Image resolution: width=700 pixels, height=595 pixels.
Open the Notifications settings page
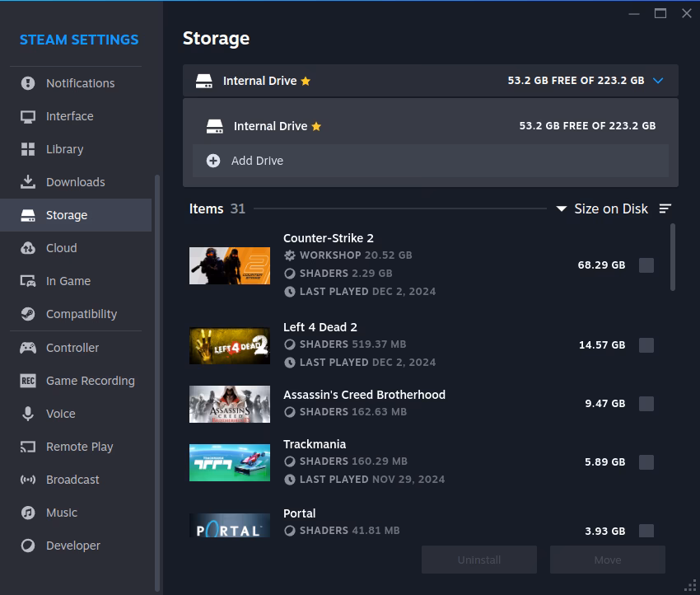pos(76,83)
